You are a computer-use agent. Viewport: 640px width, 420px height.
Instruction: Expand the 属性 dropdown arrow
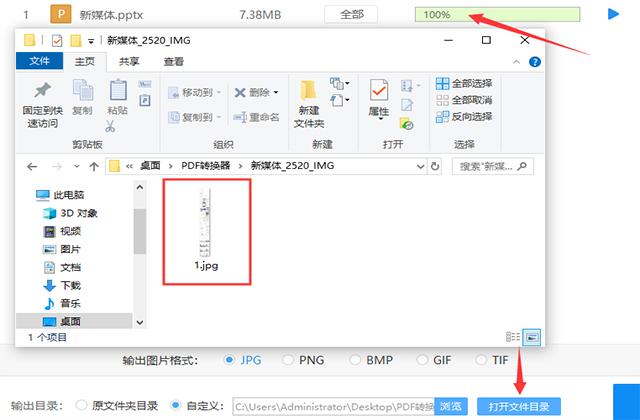click(x=380, y=119)
